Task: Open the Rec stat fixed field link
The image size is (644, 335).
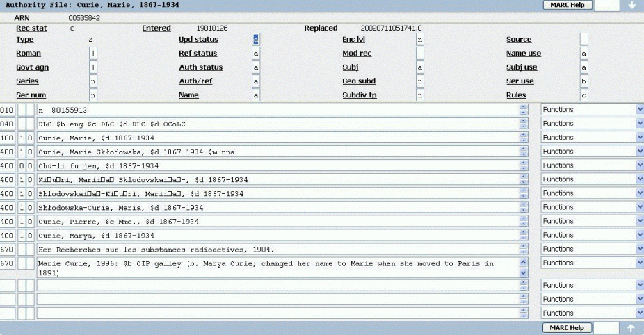Action: click(31, 28)
